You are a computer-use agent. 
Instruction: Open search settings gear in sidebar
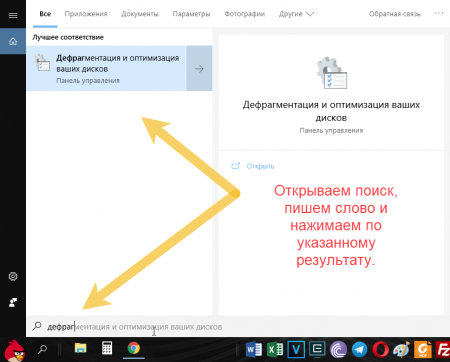click(x=13, y=276)
